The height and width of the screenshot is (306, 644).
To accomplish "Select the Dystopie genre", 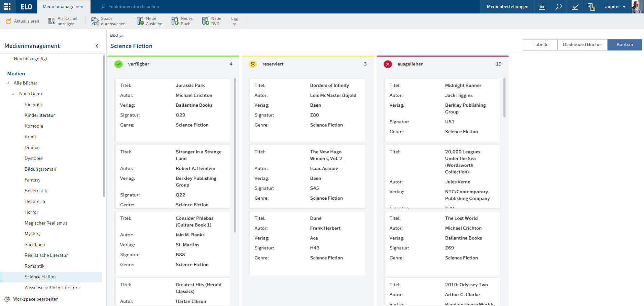I will tap(34, 158).
